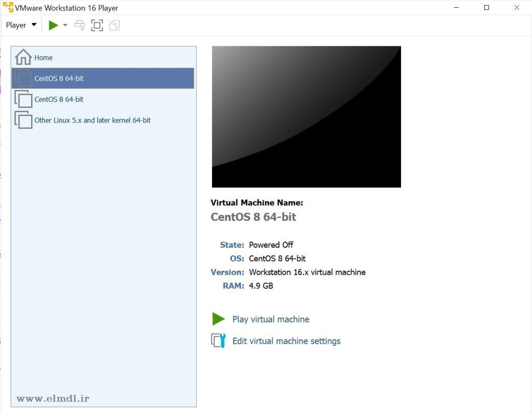The width and height of the screenshot is (532, 414).
Task: Click the Unity mode toolbar icon
Action: [114, 25]
